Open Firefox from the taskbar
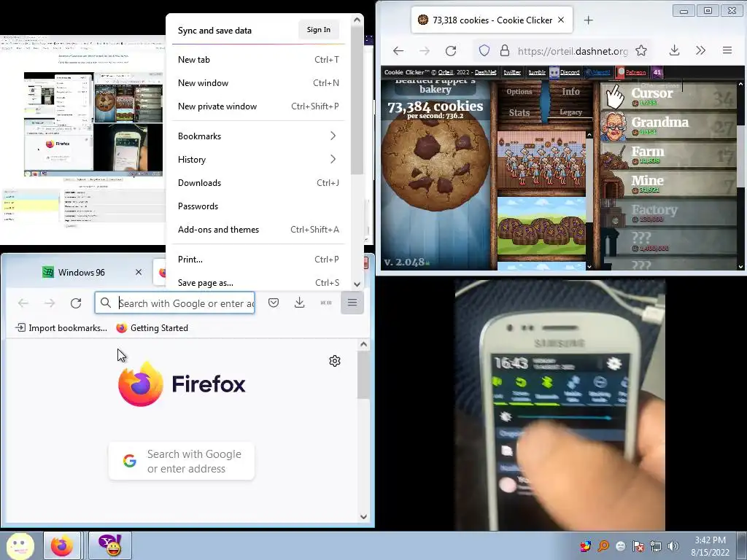This screenshot has width=747, height=560. point(63,545)
